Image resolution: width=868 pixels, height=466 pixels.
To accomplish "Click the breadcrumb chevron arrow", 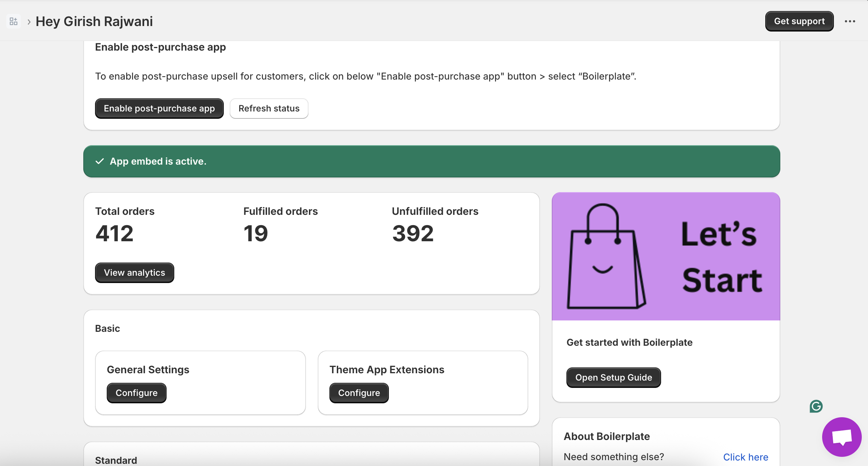I will (29, 22).
